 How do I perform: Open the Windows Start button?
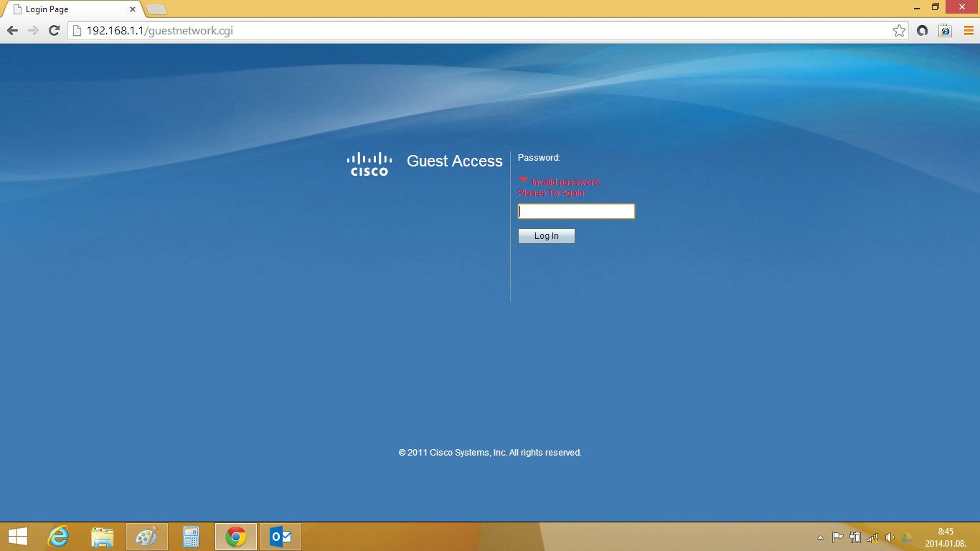[x=18, y=537]
